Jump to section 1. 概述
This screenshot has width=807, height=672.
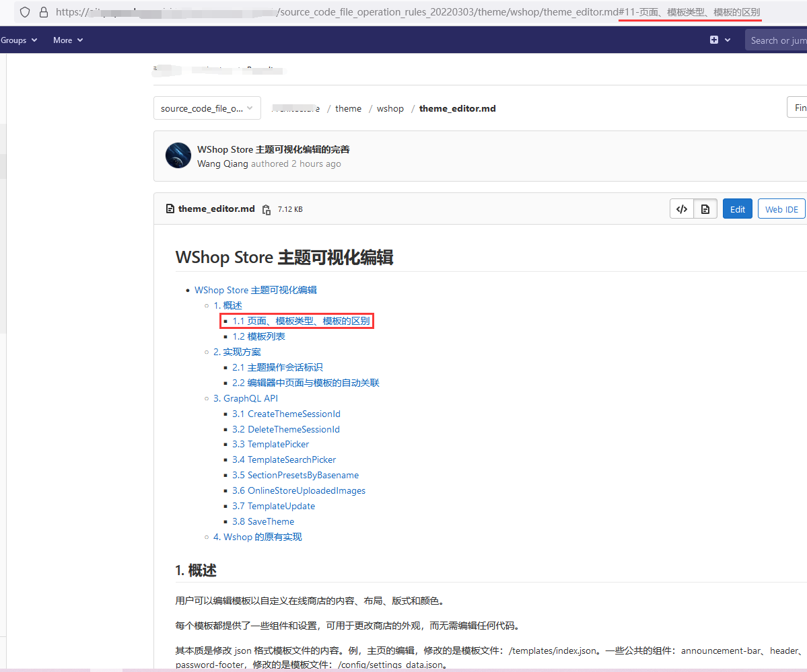pos(227,305)
